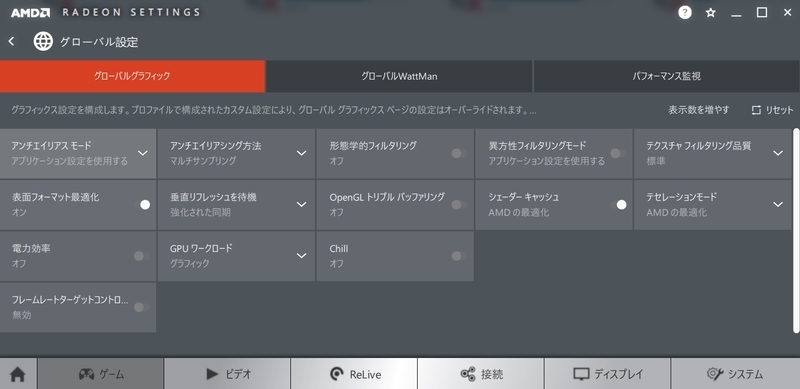Enable the Chill switch
The image size is (800, 389).
(459, 256)
